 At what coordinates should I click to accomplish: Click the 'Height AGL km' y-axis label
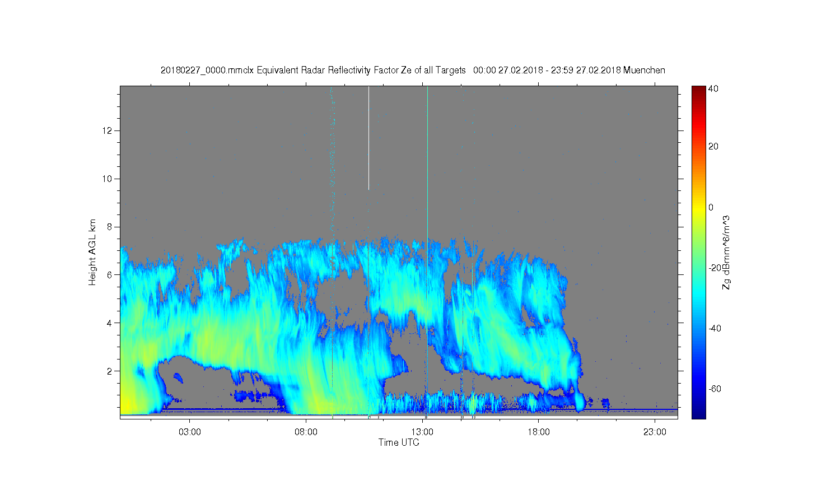pyautogui.click(x=92, y=252)
